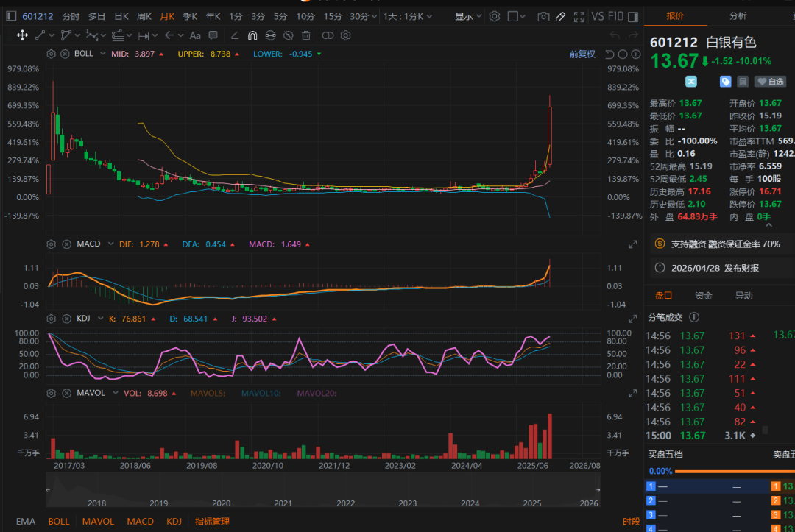Remove the MAVOL indicator with its X
The width and height of the screenshot is (795, 532).
(x=66, y=393)
